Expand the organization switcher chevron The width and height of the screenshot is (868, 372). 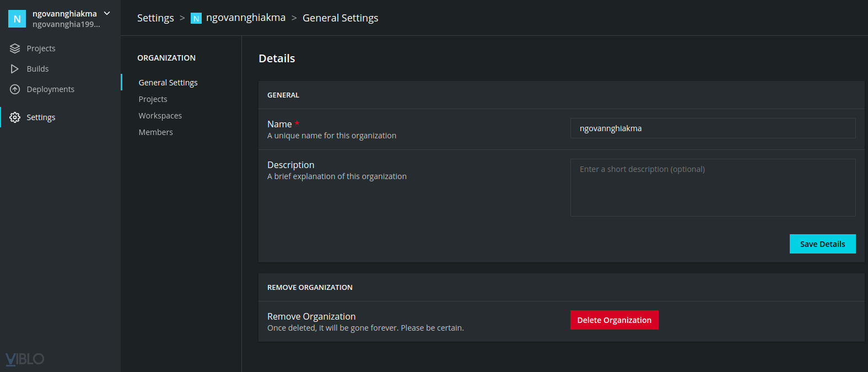[107, 13]
